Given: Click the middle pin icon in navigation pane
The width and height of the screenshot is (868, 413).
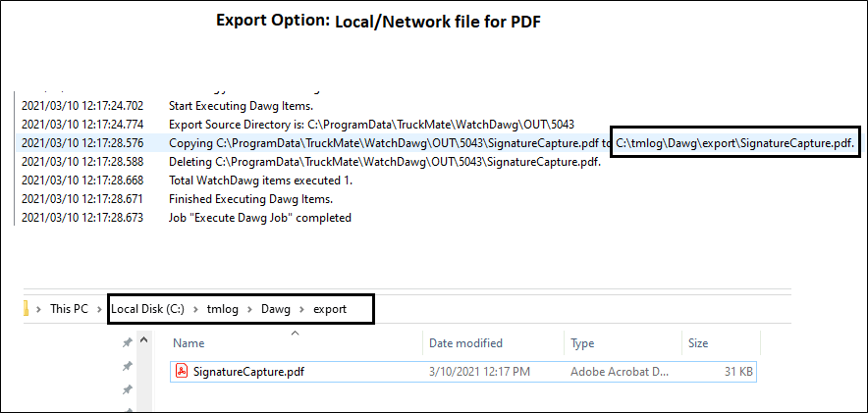Looking at the screenshot, I should point(127,367).
